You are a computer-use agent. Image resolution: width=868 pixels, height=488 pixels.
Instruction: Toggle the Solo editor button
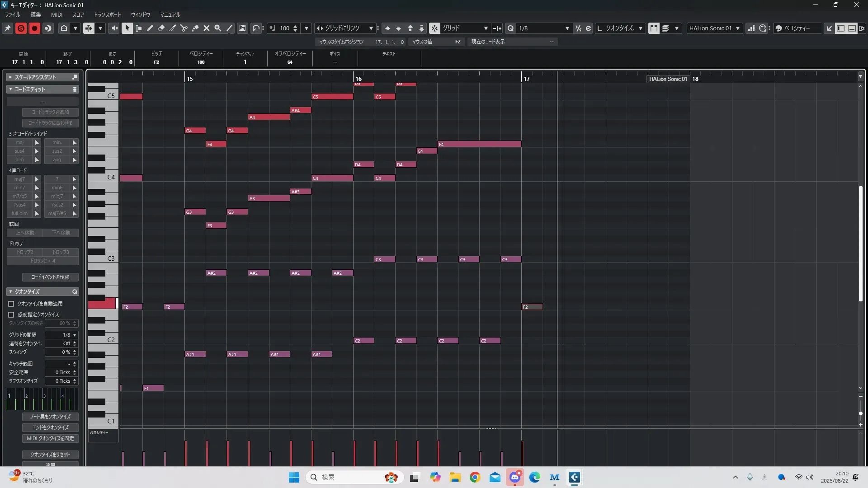tap(21, 28)
